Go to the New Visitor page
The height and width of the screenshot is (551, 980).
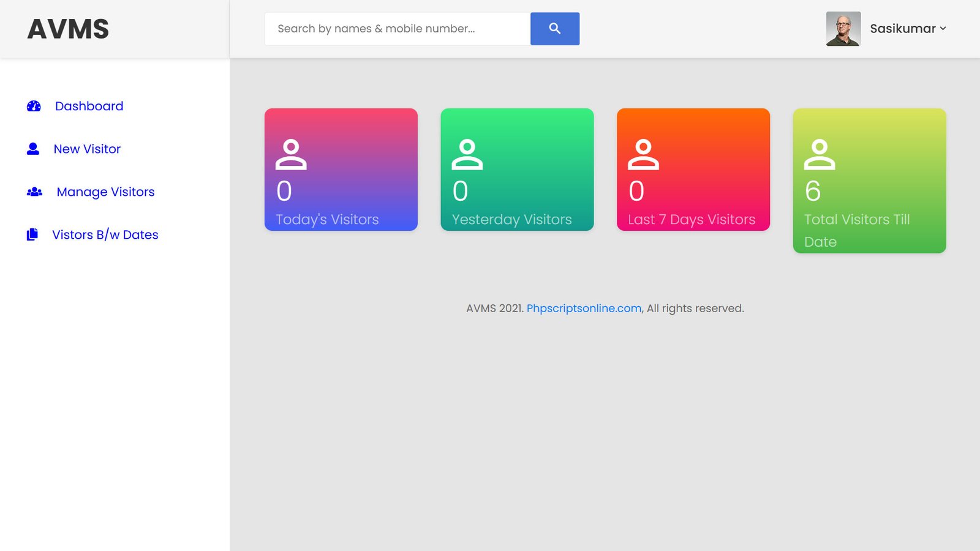click(87, 149)
